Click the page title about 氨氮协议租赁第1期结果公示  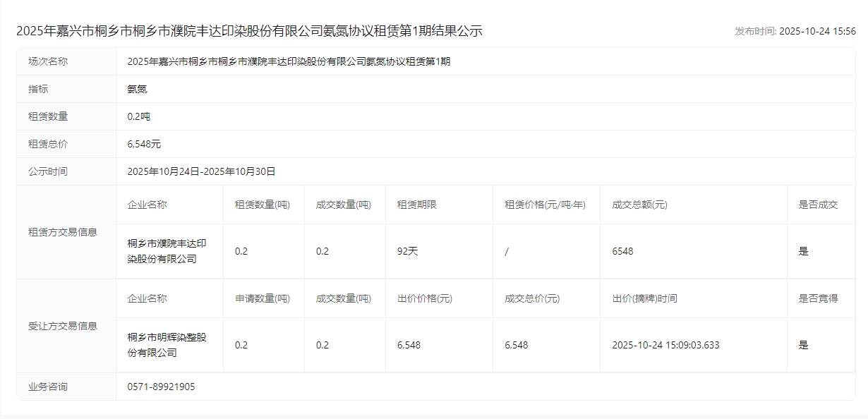(249, 31)
